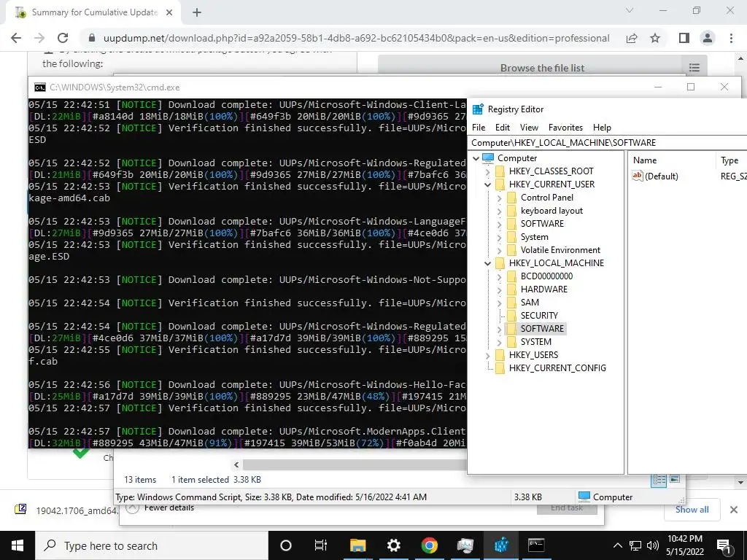
Task: Open Registry Editor Edit menu
Action: [502, 128]
